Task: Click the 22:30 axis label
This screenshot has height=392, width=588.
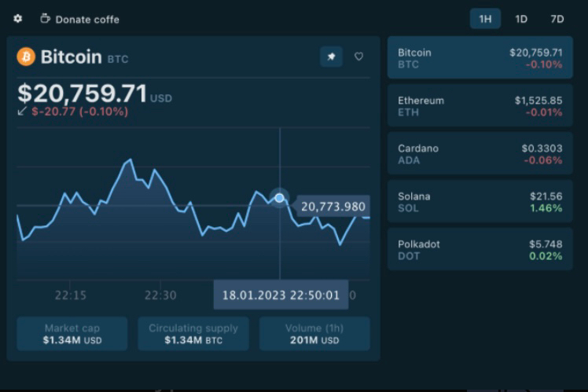Action: (160, 295)
